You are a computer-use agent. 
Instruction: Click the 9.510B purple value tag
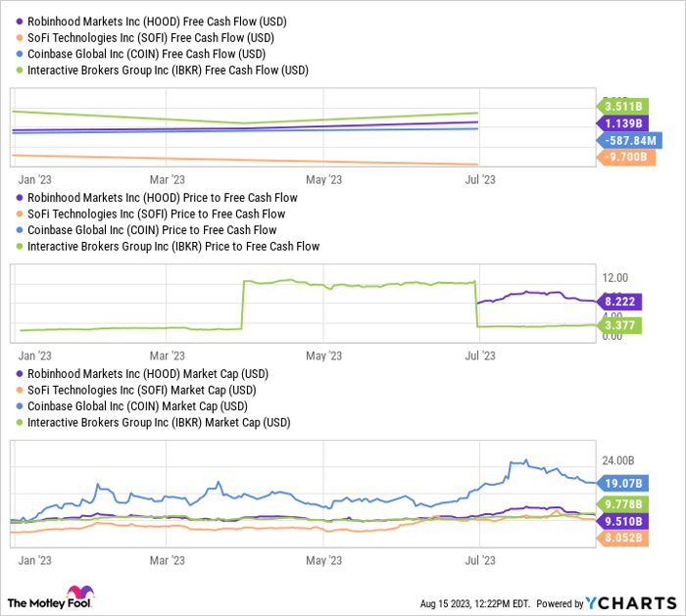(622, 521)
